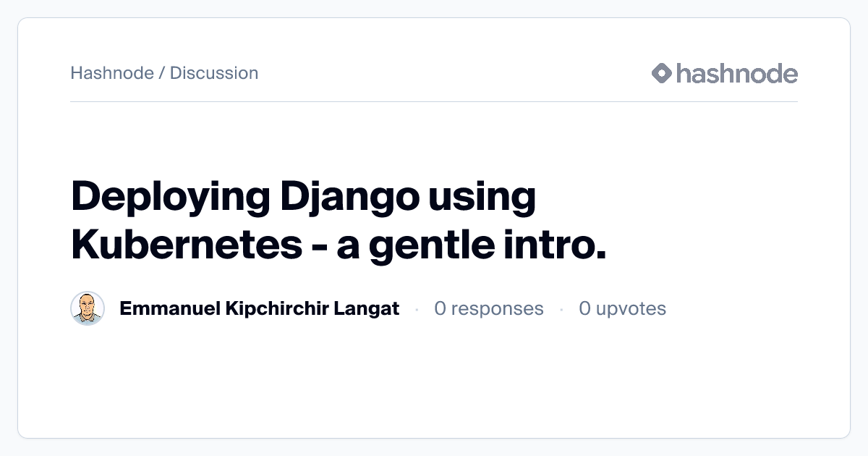
Task: Open Emmanuel Kipchirchir Langat's author profile
Action: pyautogui.click(x=259, y=309)
